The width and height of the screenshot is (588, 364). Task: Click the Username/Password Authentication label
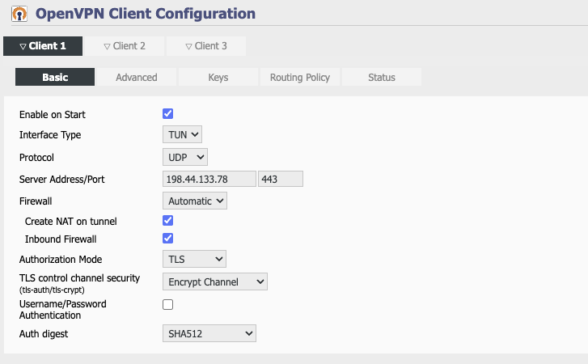click(x=63, y=309)
